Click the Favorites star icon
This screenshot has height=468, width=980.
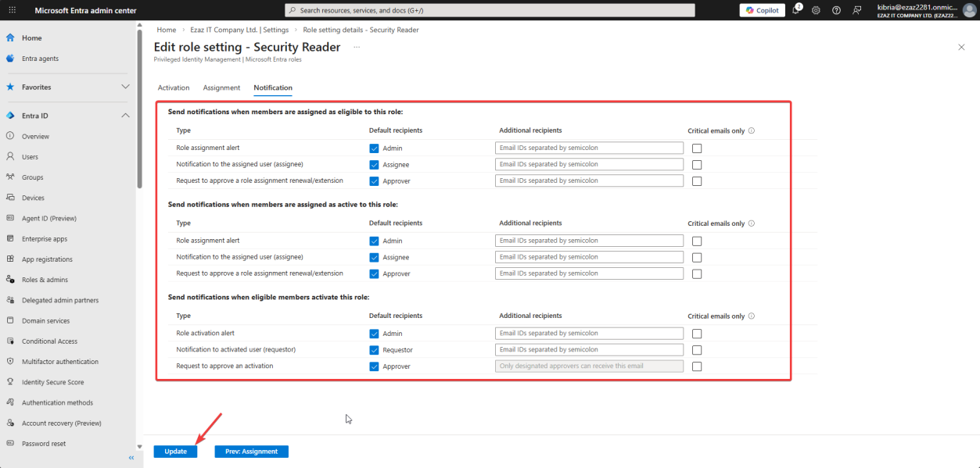[x=10, y=87]
